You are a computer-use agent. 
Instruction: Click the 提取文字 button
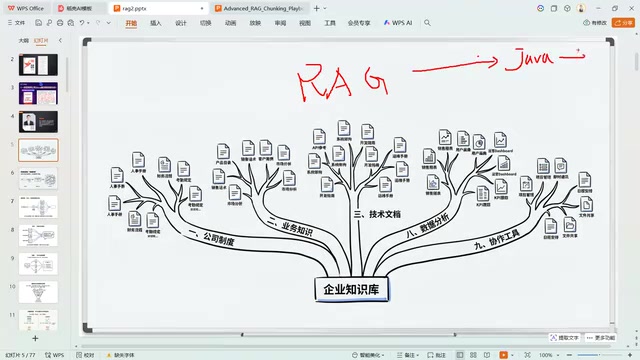click(564, 338)
